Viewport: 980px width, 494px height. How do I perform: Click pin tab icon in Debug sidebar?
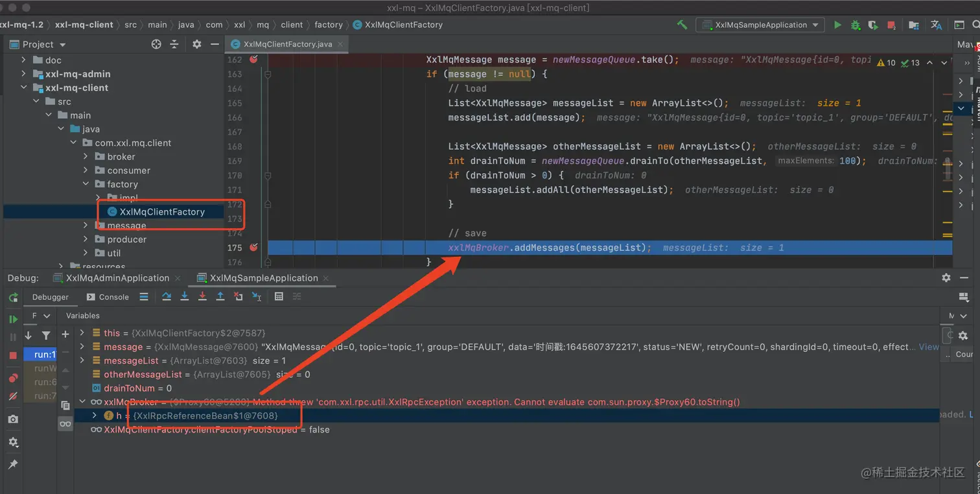pos(13,464)
